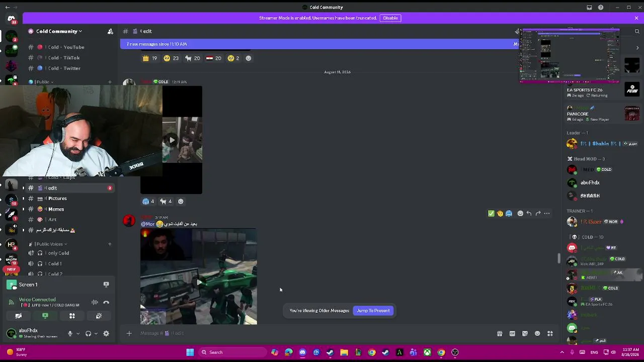644x362 pixels.
Task: Click the taskbar Search box
Action: (x=232, y=352)
